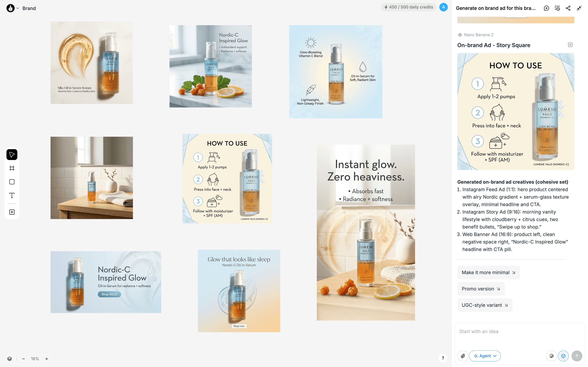Viewport: 588px width, 367px height.
Task: Select the frame tool in left toolbar
Action: pyautogui.click(x=12, y=168)
